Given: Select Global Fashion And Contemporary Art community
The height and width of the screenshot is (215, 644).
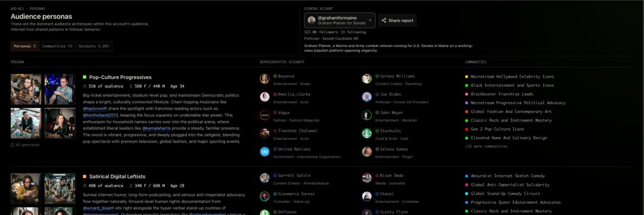Looking at the screenshot, I should 511,112.
